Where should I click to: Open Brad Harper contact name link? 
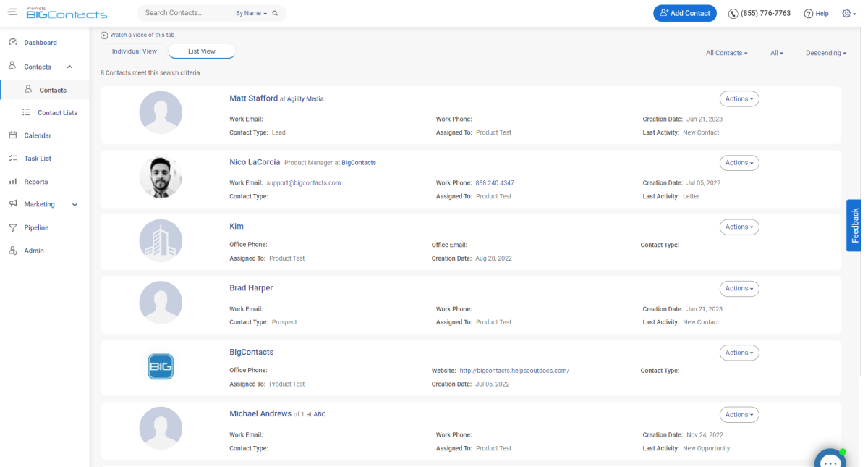[251, 287]
